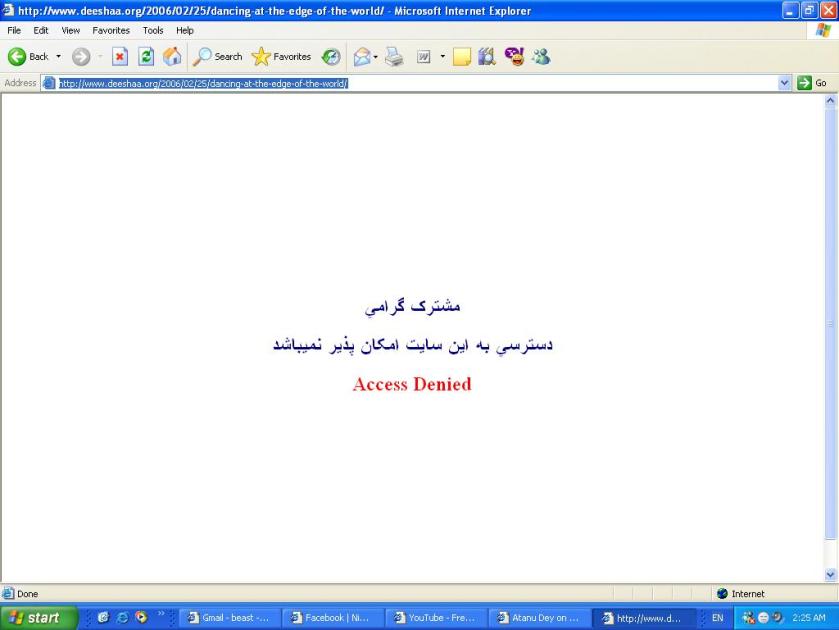
Task: Click the Windows Start button
Action: click(38, 618)
